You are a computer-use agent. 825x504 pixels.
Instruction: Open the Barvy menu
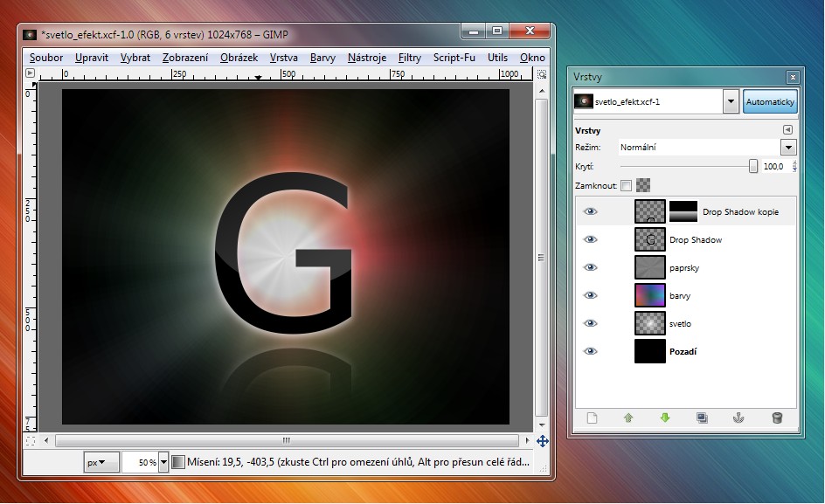[322, 58]
